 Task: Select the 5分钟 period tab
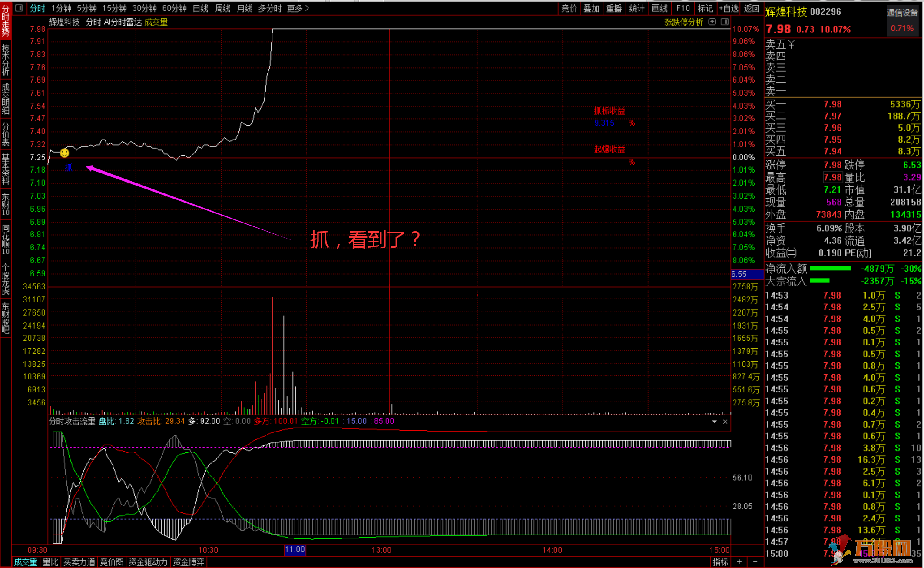86,8
